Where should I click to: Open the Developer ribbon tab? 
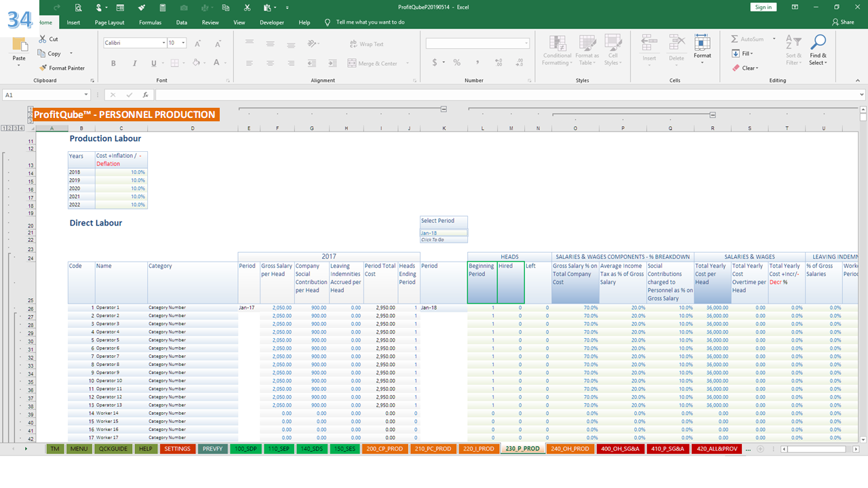coord(272,22)
